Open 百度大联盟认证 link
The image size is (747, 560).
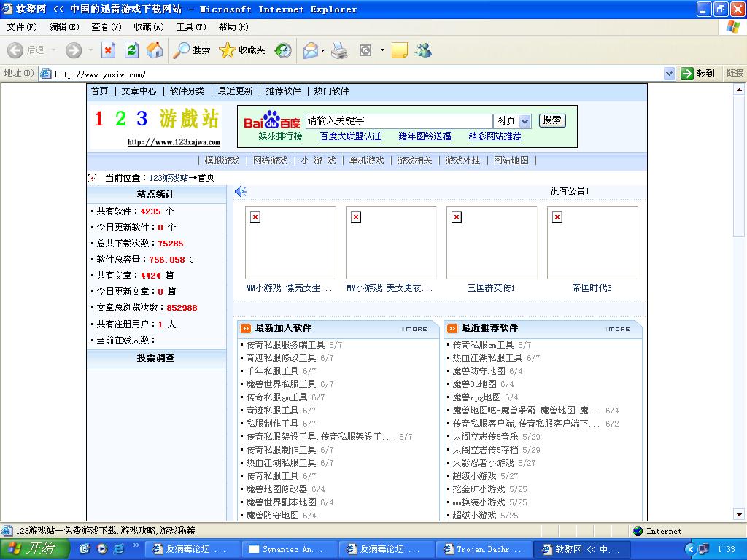pyautogui.click(x=350, y=136)
